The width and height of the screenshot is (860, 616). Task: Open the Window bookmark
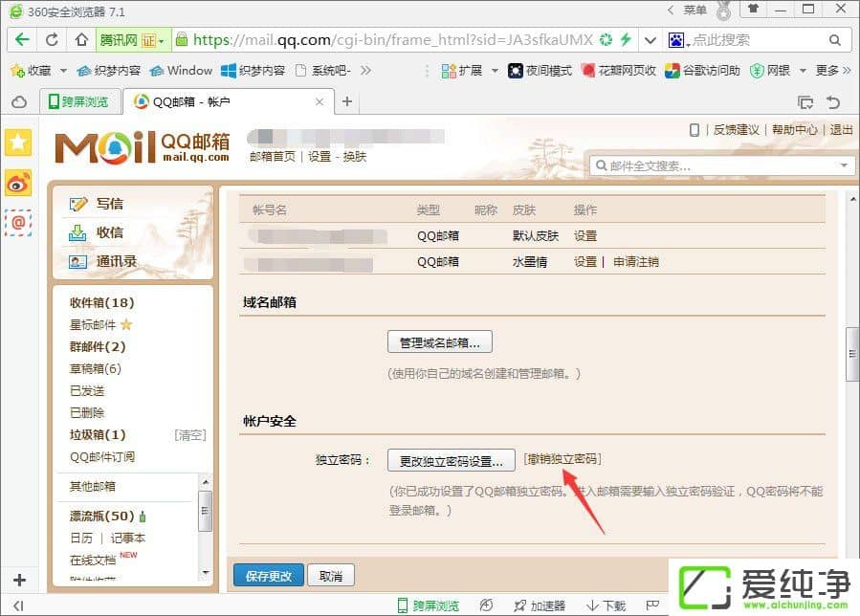coord(181,70)
